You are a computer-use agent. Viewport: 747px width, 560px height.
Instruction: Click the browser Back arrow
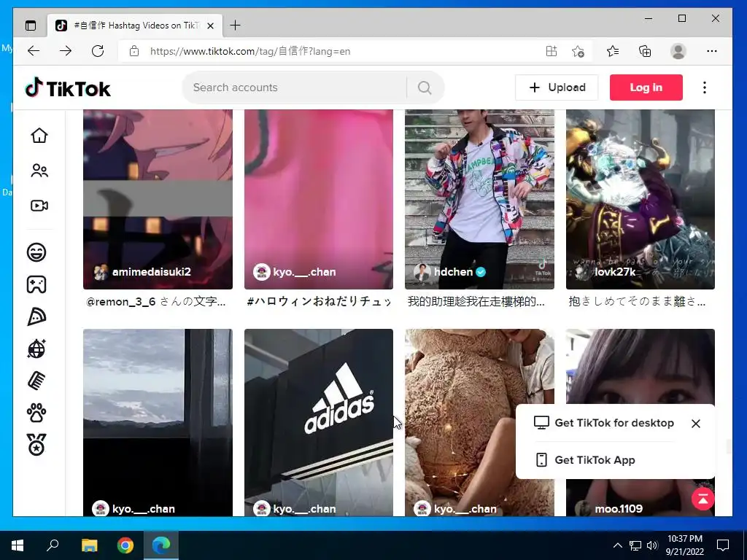pos(34,51)
